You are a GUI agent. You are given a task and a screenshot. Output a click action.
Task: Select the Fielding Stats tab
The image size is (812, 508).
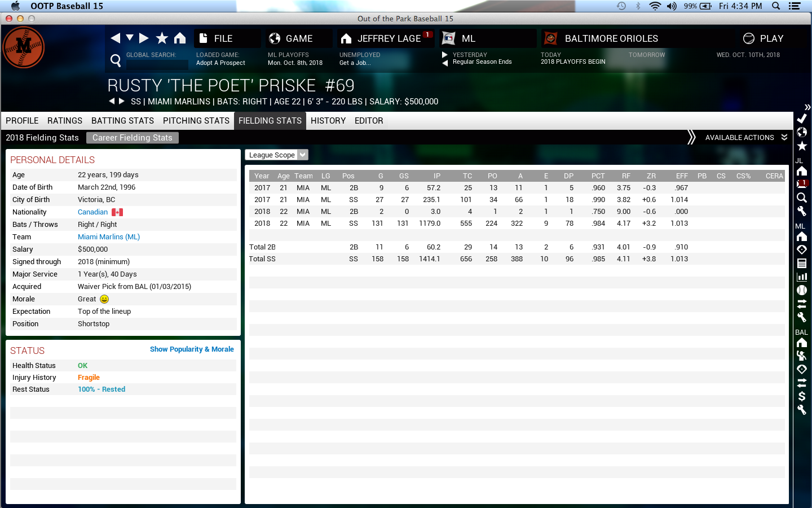coord(270,121)
